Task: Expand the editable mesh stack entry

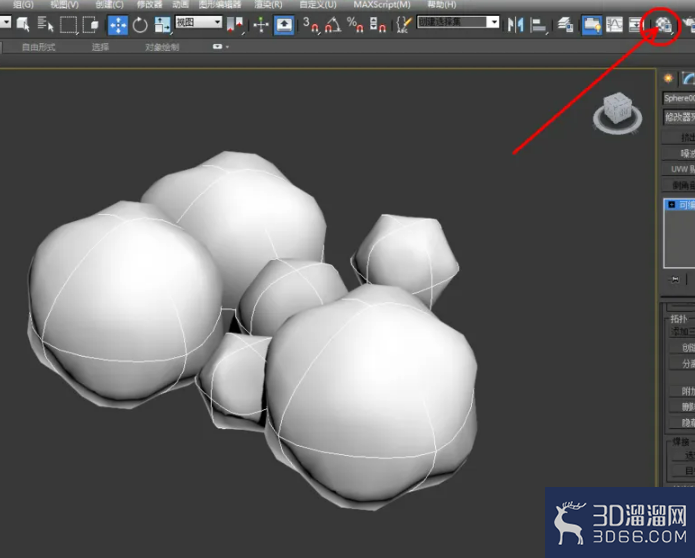Action: click(672, 205)
